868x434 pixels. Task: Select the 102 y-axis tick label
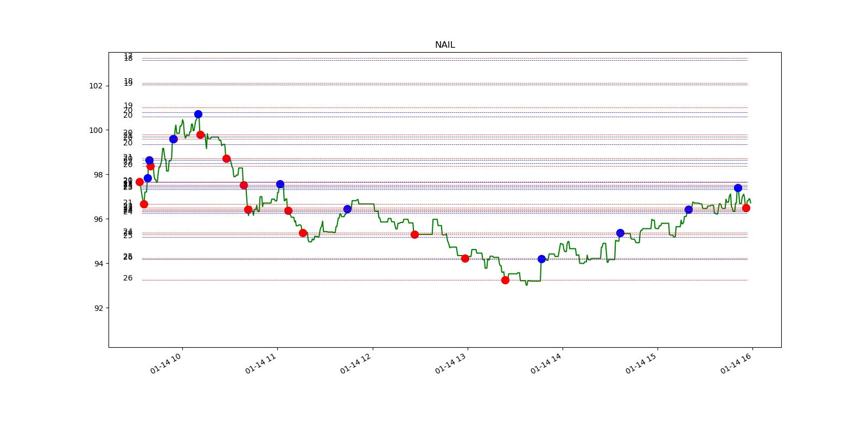point(95,86)
